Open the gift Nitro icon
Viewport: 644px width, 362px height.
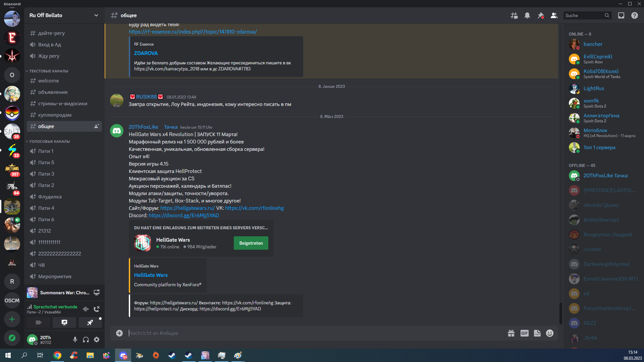[x=511, y=333]
